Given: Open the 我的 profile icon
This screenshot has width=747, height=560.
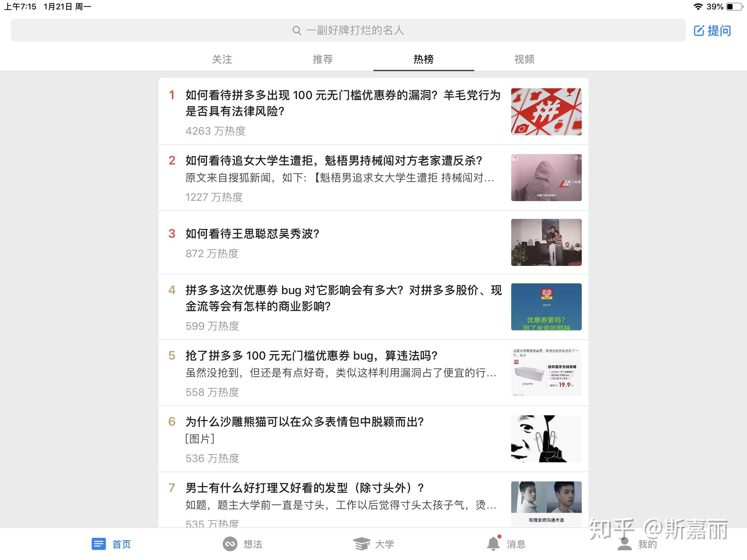Looking at the screenshot, I should point(624,544).
